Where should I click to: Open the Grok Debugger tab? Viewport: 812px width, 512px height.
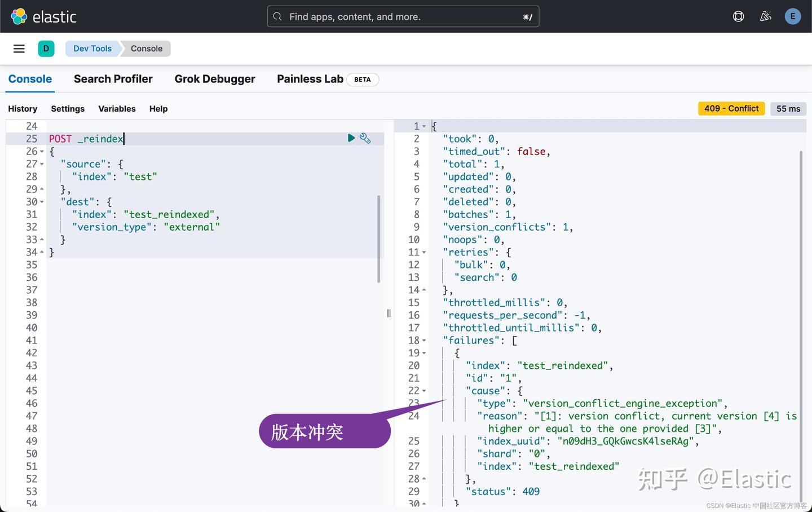(x=215, y=79)
